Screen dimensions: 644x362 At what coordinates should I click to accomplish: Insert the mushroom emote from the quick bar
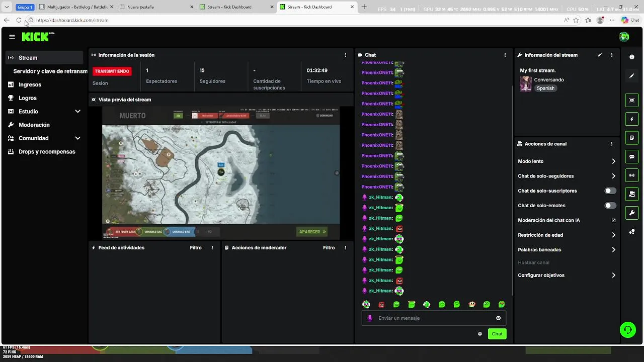[x=472, y=304]
